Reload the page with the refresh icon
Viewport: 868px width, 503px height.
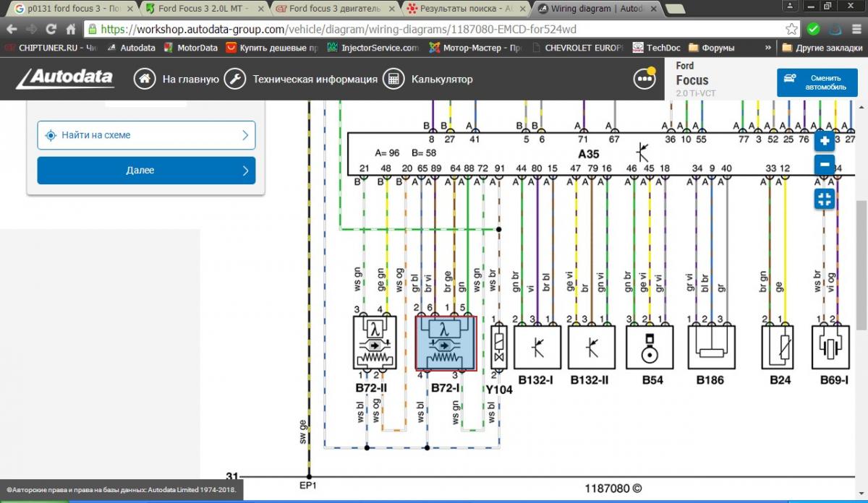[51, 30]
